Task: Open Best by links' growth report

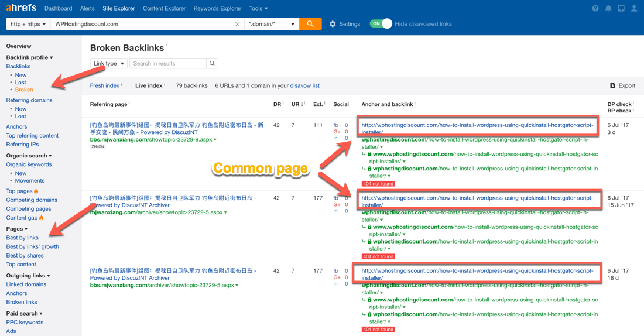Action: (32, 246)
